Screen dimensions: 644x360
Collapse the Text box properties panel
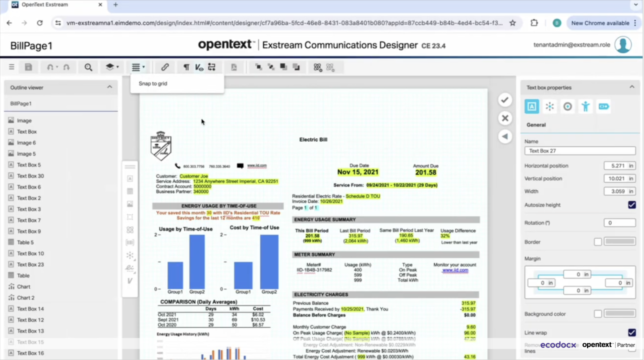tap(631, 87)
